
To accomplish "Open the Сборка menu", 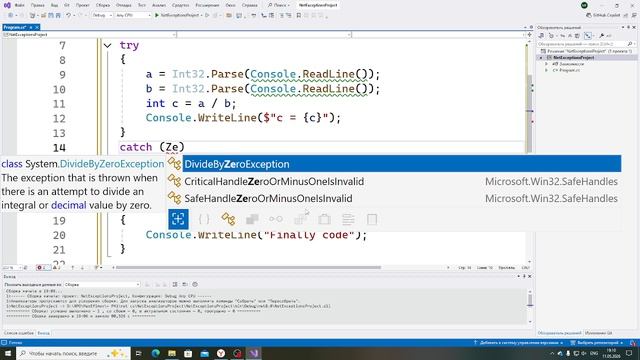I will (103, 5).
